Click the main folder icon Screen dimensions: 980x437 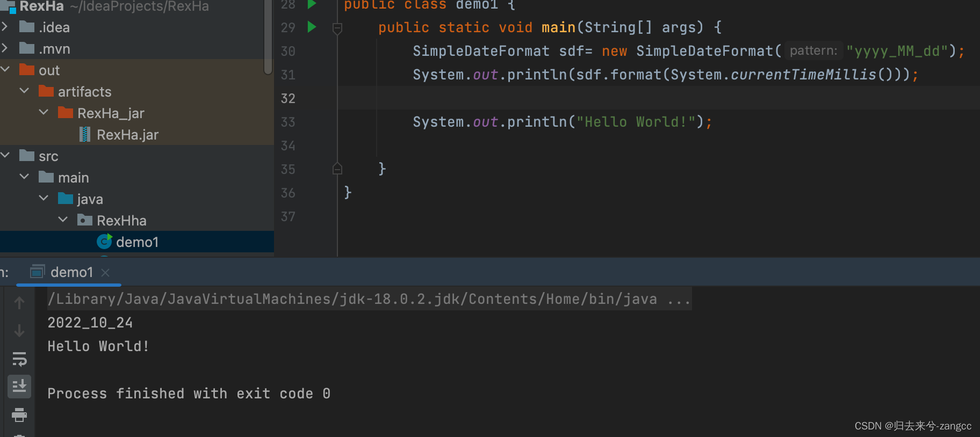46,177
